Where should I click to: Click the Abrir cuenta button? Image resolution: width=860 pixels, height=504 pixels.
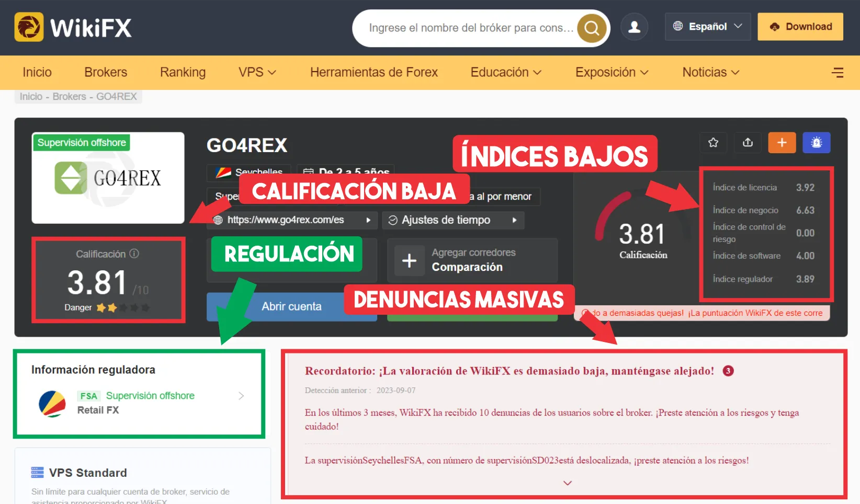[292, 306]
